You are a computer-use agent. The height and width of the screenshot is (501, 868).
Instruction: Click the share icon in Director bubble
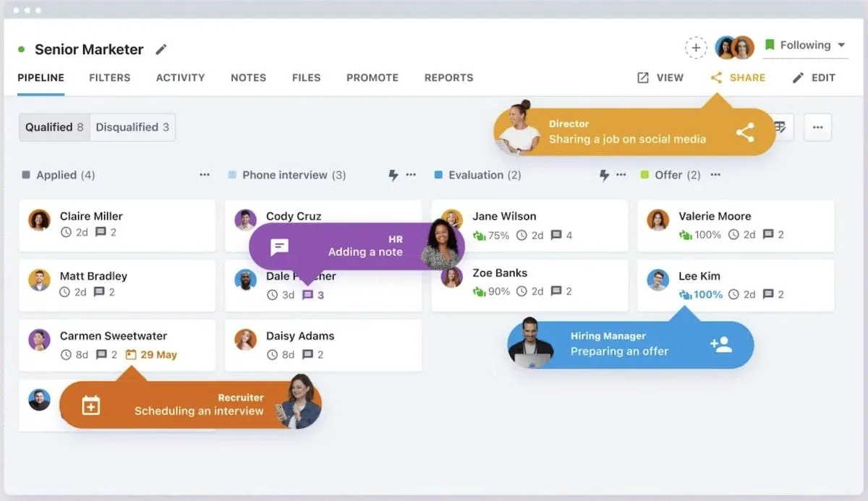745,132
